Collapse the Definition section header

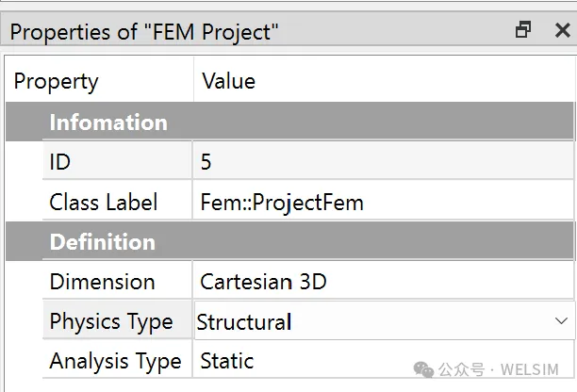click(x=289, y=241)
